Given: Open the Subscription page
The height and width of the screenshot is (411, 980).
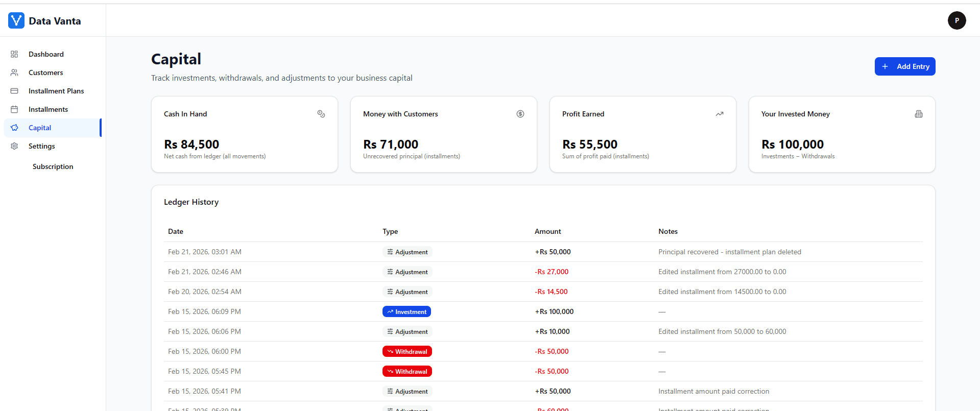Looking at the screenshot, I should point(53,166).
